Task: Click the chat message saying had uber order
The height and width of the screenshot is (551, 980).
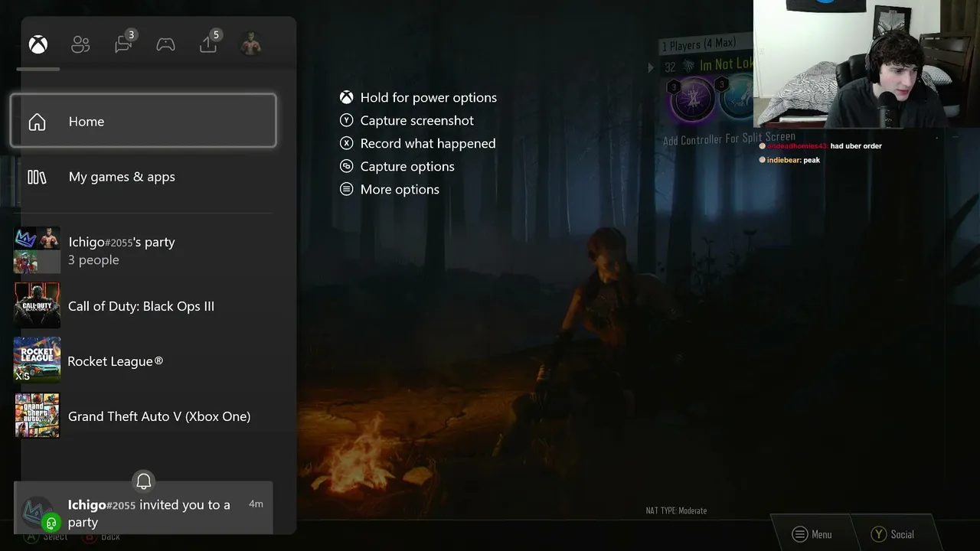Action: click(x=820, y=145)
